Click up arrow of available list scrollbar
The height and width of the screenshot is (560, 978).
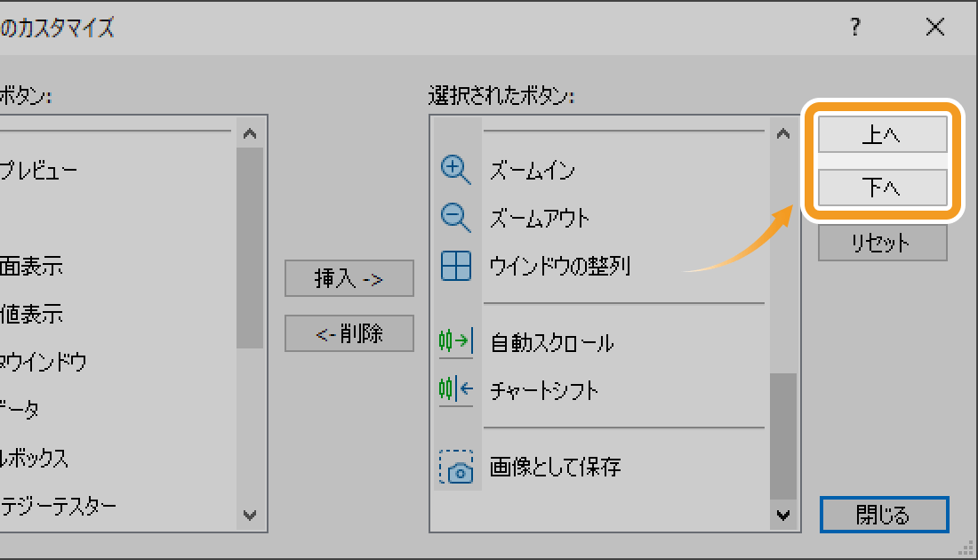(250, 132)
